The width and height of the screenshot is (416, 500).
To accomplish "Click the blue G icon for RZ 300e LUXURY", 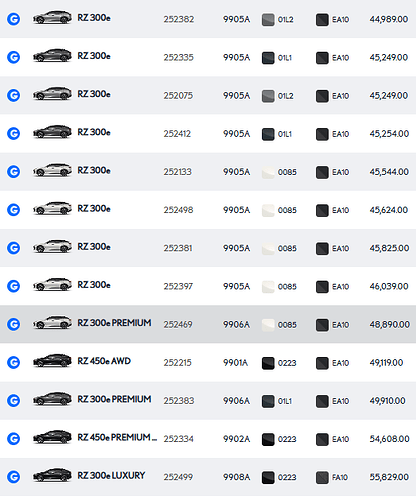I will pyautogui.click(x=14, y=477).
